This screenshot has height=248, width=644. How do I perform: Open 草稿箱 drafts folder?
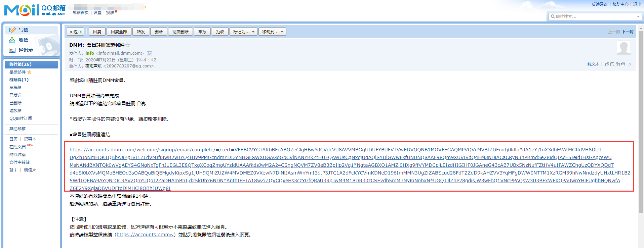15,88
